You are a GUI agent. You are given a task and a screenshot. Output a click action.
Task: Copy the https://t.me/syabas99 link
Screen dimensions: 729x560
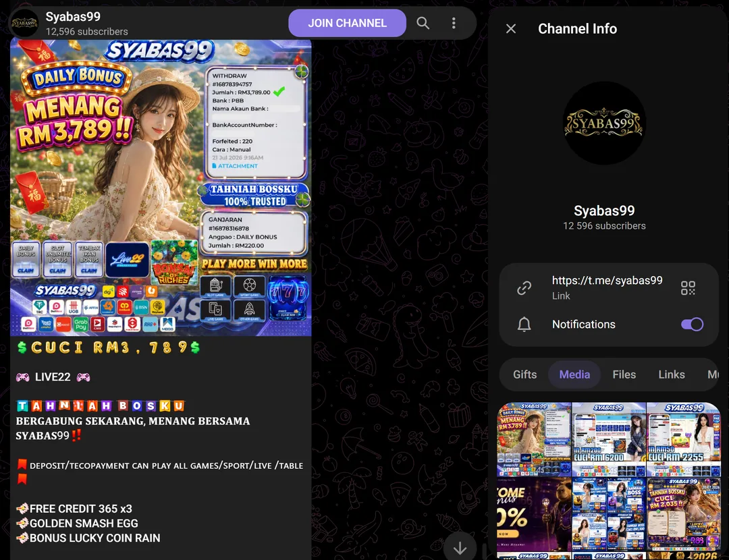click(x=607, y=280)
